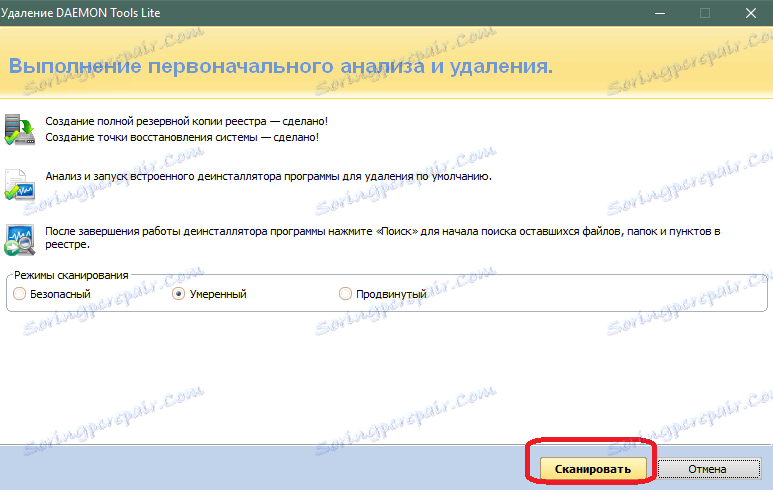This screenshot has width=773, height=490.
Task: Click the disabled maximize window button
Action: click(x=705, y=13)
